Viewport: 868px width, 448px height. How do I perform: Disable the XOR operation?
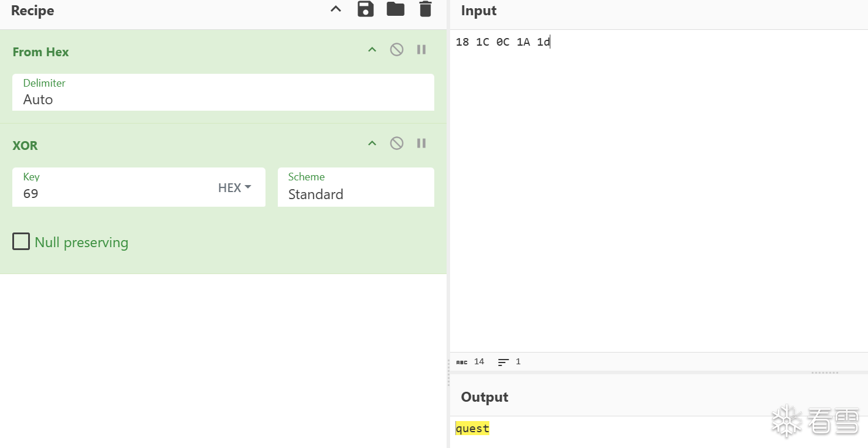(397, 143)
